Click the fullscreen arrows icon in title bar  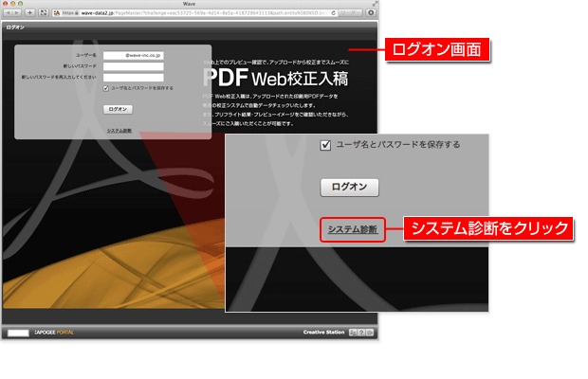[x=373, y=4]
